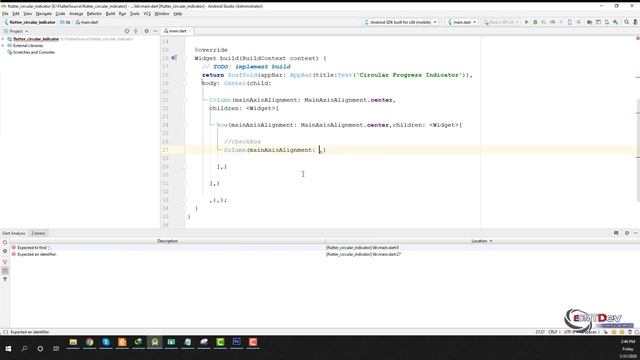The image size is (640, 360).
Task: Open the Tools menu
Action: pos(134,13)
